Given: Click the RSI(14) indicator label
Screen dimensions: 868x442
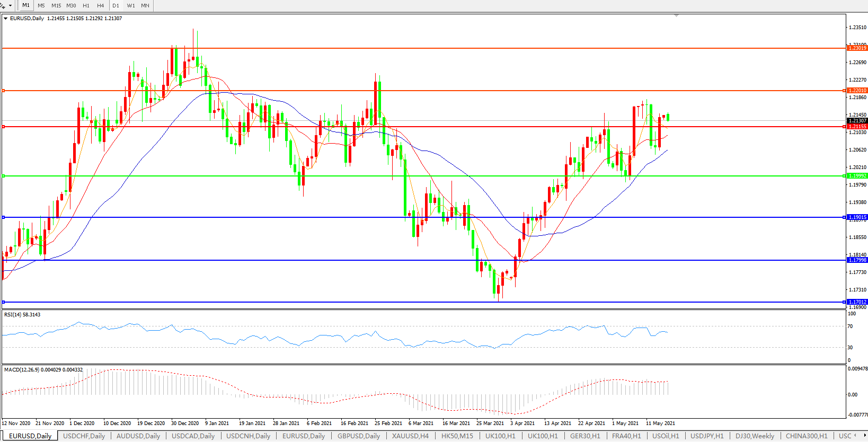Looking at the screenshot, I should [22, 315].
